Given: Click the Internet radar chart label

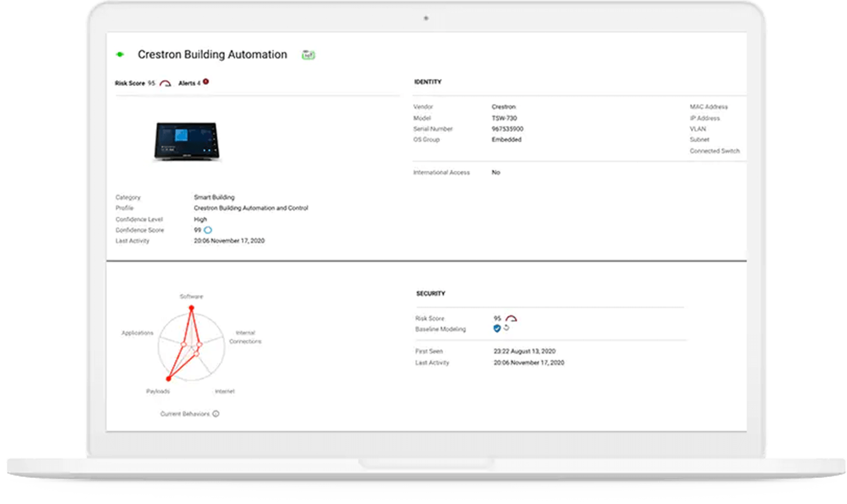Looking at the screenshot, I should 225,391.
